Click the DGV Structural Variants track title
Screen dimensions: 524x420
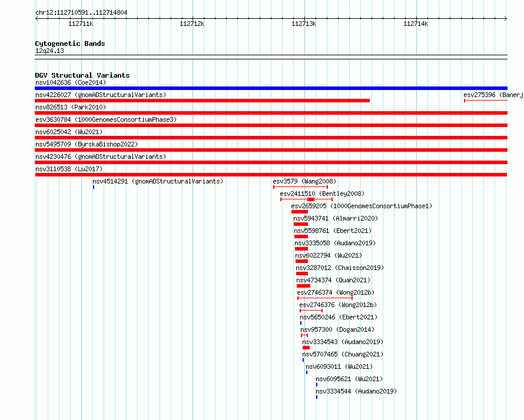tap(82, 75)
